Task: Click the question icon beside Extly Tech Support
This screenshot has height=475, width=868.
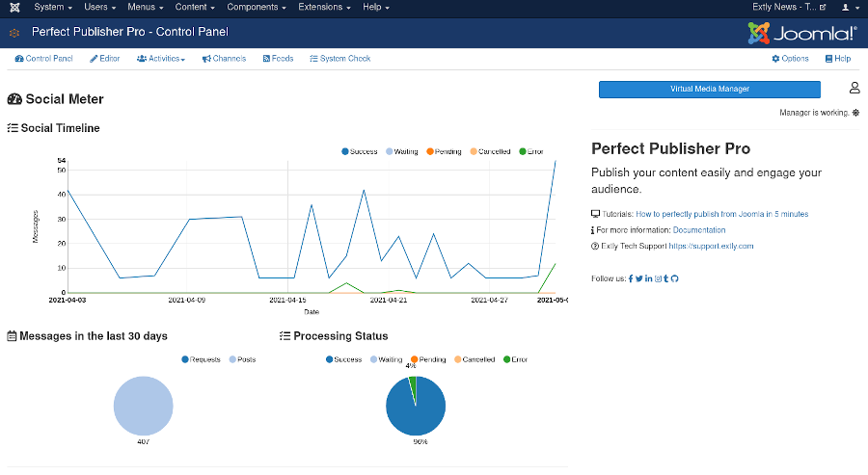Action: (595, 246)
